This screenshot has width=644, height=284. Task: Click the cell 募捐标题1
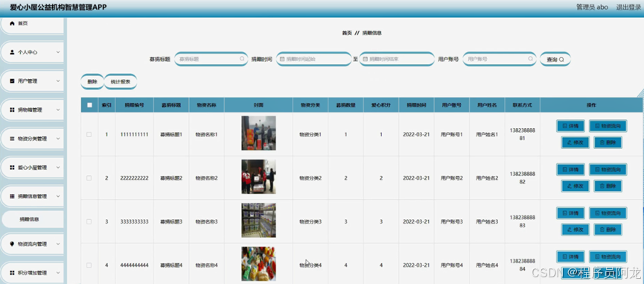[x=171, y=134]
